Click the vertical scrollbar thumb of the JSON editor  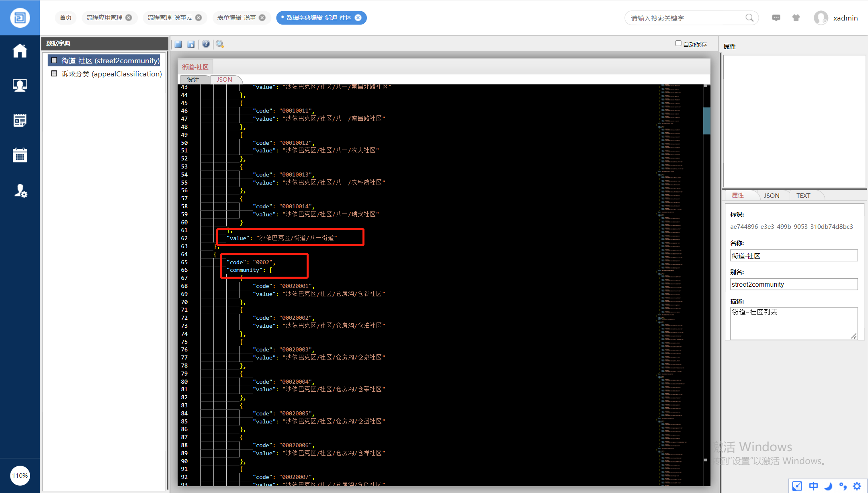coord(706,120)
